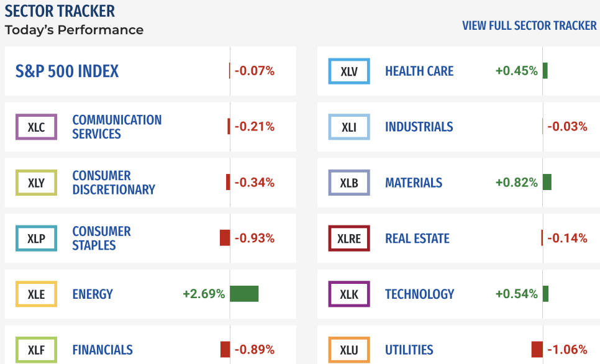Click the XLY ticker badge

(x=37, y=183)
